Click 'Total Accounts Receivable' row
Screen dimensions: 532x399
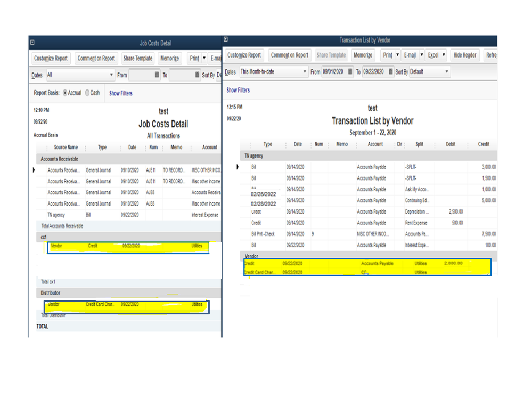[128, 226]
